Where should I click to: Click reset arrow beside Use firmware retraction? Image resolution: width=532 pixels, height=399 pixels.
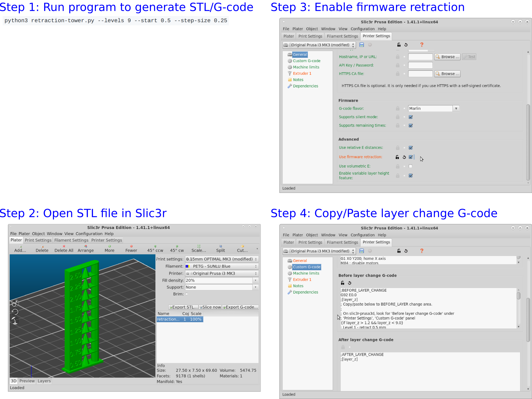[404, 157]
